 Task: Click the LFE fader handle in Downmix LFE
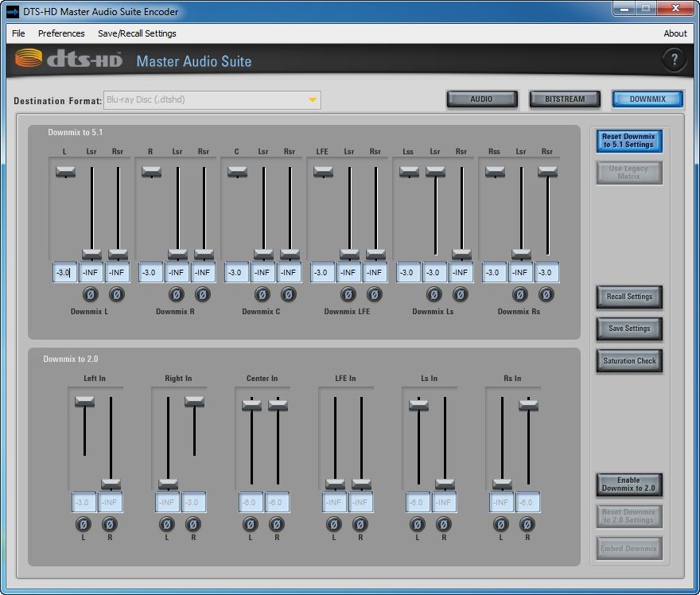[x=323, y=172]
